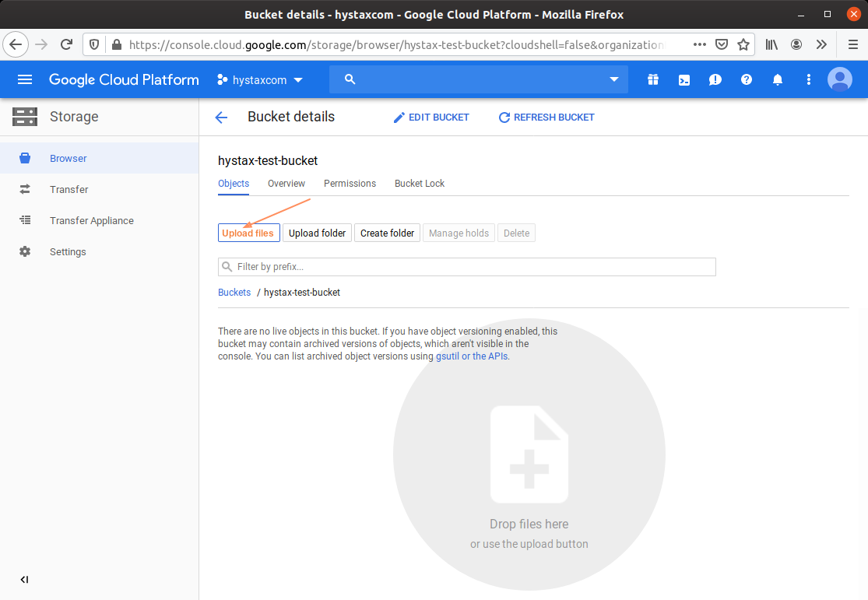868x600 pixels.
Task: Open the hamburger navigation menu
Action: 25,79
